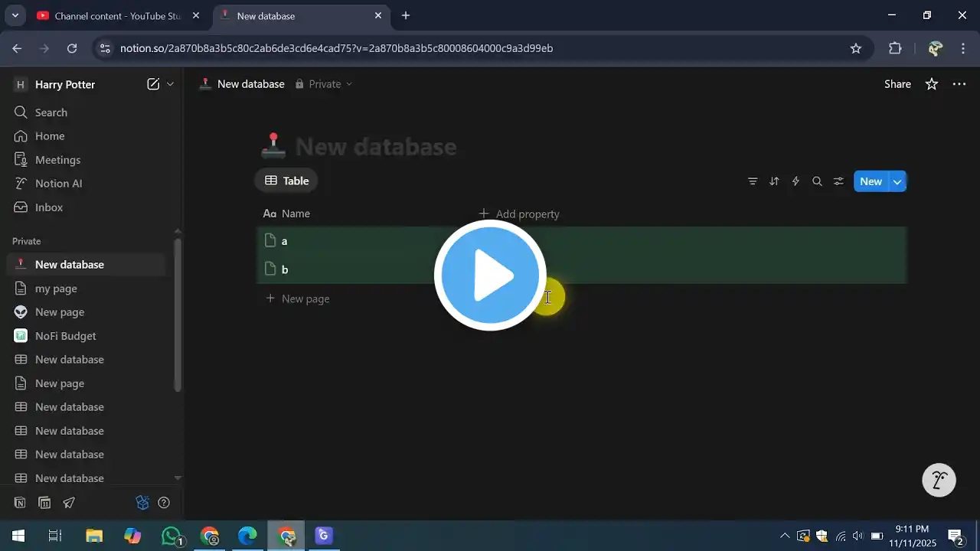The width and height of the screenshot is (980, 551).
Task: Create a new page with compose icon
Action: tap(153, 84)
